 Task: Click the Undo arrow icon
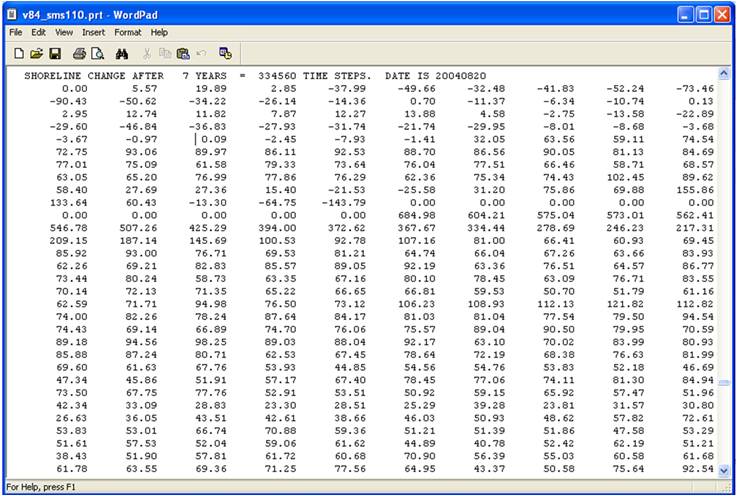pos(201,53)
